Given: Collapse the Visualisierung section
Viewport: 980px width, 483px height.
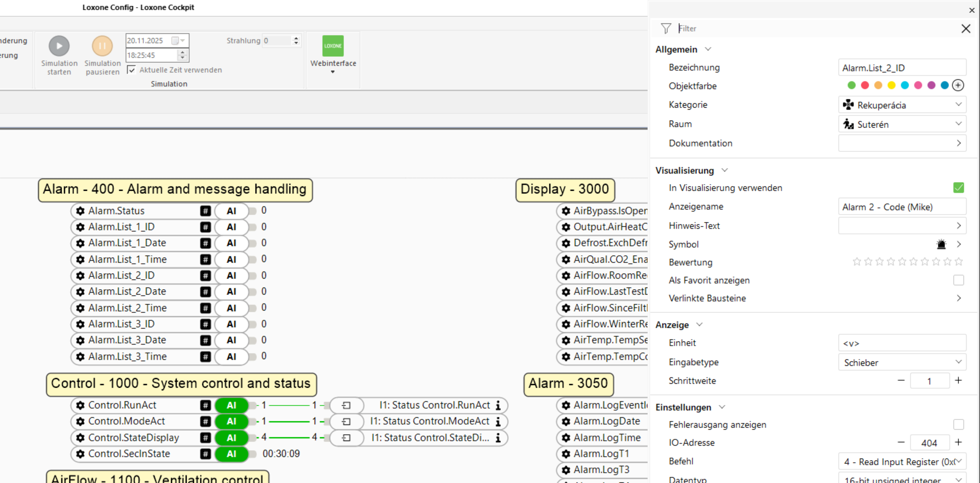Looking at the screenshot, I should coord(724,170).
